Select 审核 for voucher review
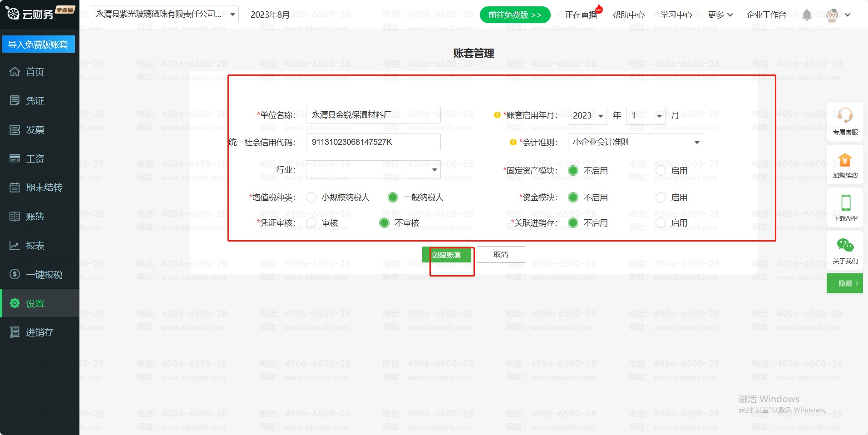The width and height of the screenshot is (868, 435). click(311, 223)
